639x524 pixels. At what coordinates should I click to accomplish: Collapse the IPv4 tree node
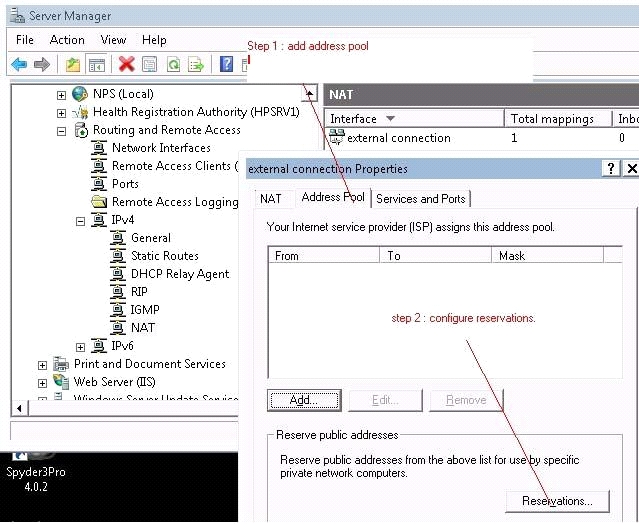pyautogui.click(x=80, y=220)
